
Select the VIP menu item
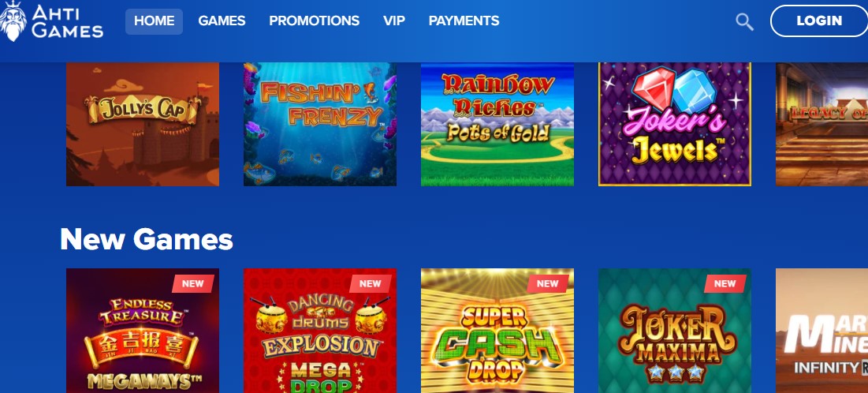click(393, 21)
